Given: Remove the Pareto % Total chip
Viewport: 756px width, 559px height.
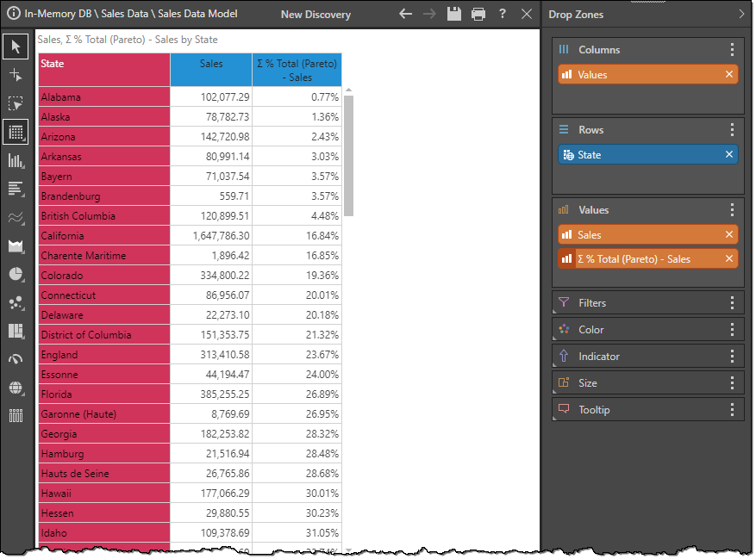Looking at the screenshot, I should (x=729, y=259).
